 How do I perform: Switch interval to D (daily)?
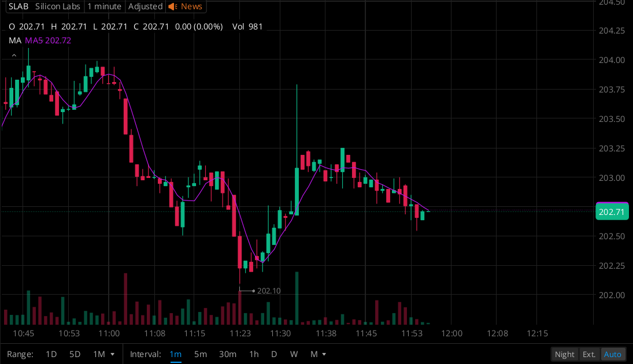click(x=274, y=354)
